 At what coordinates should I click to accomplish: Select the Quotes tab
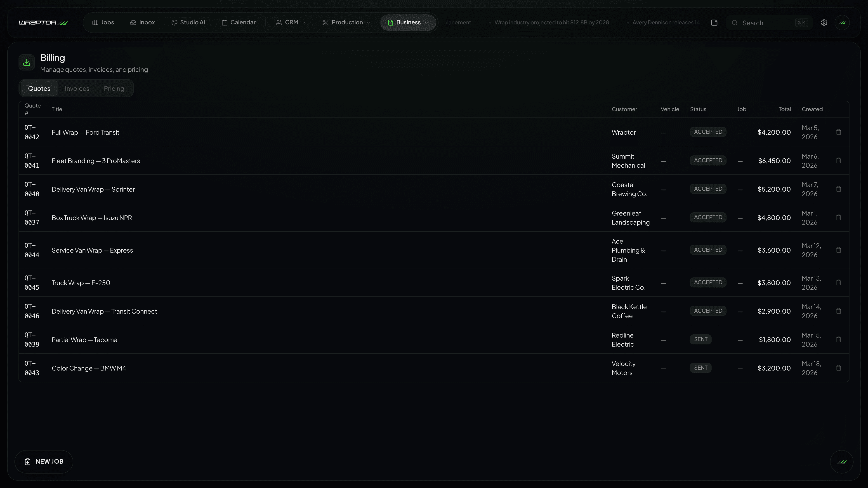click(x=39, y=88)
